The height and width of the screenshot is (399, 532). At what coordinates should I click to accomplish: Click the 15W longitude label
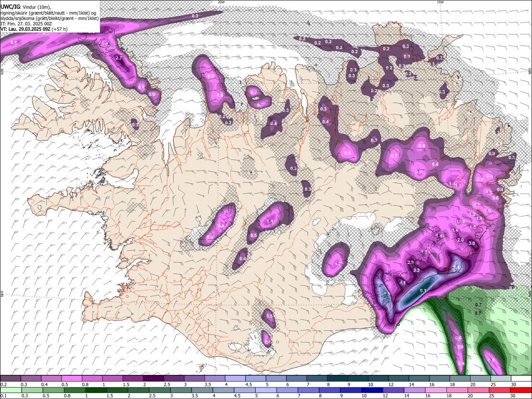pos(440,2)
